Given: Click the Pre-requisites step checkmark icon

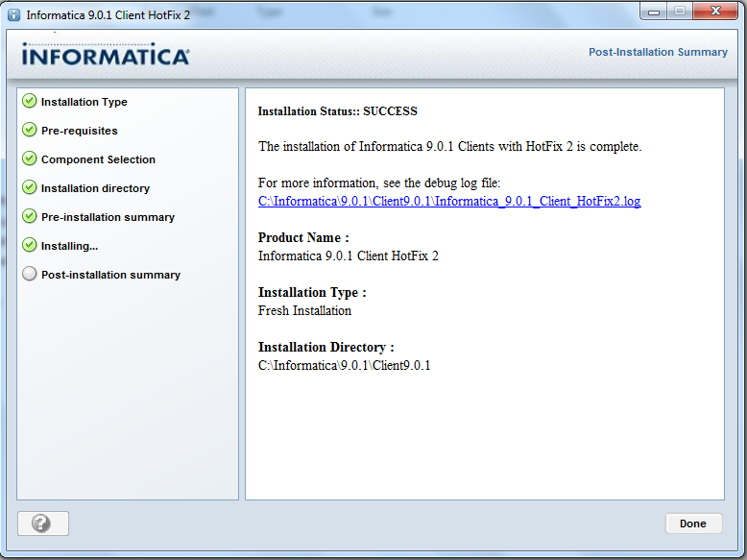Looking at the screenshot, I should point(30,130).
